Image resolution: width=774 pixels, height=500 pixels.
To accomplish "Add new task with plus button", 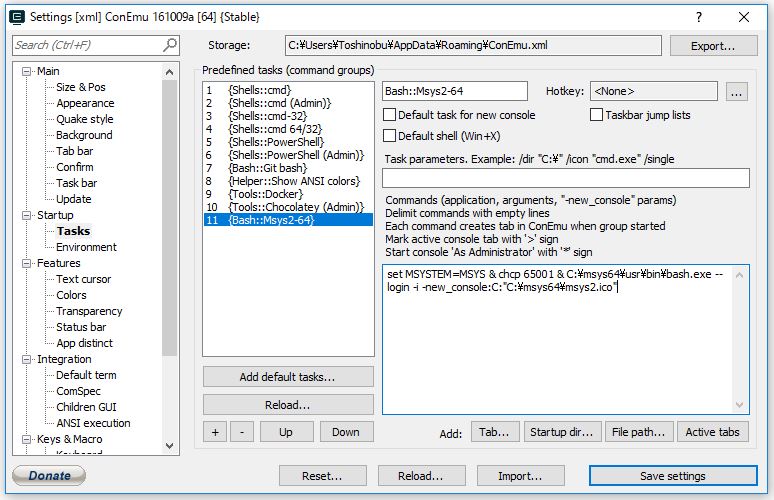I will tap(215, 432).
